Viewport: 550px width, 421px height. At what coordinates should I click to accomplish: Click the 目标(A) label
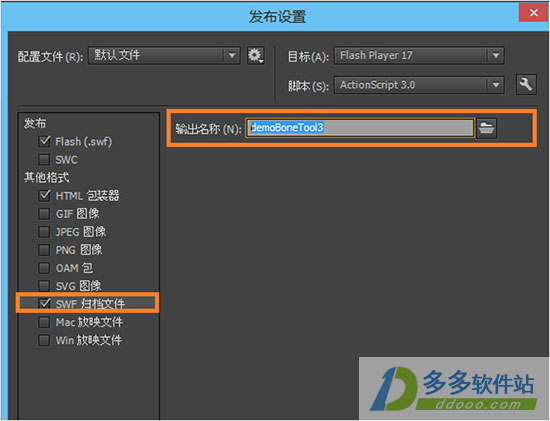click(308, 56)
